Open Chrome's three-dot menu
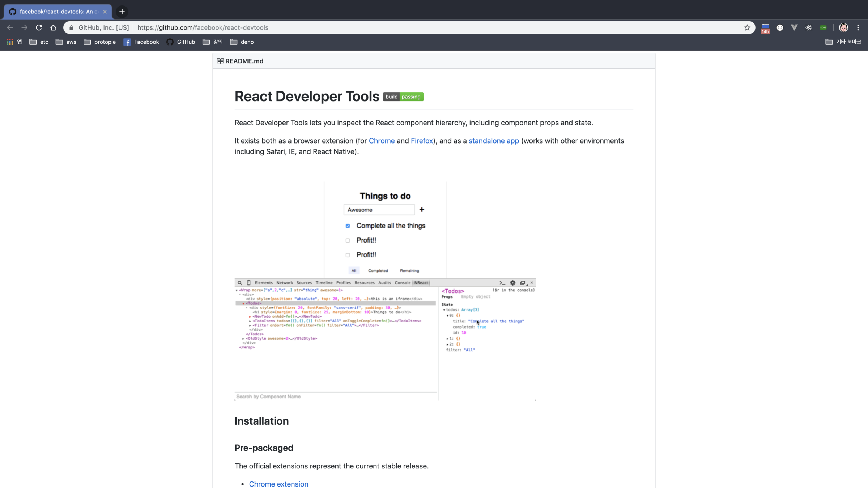The image size is (868, 488). click(858, 27)
